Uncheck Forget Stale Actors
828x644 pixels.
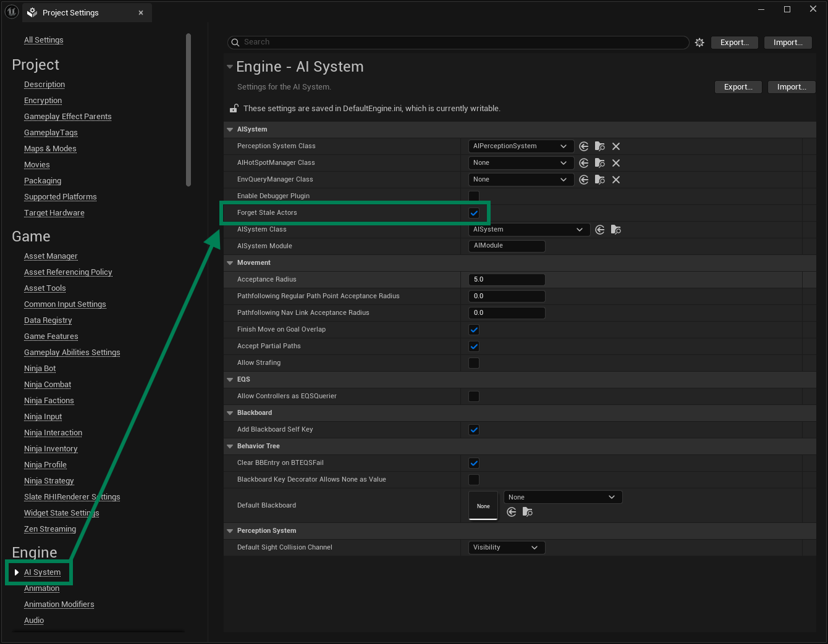click(474, 213)
